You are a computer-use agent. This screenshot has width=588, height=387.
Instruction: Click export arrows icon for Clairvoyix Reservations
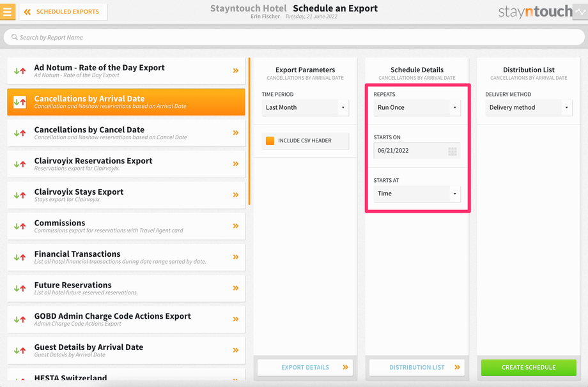coord(20,164)
